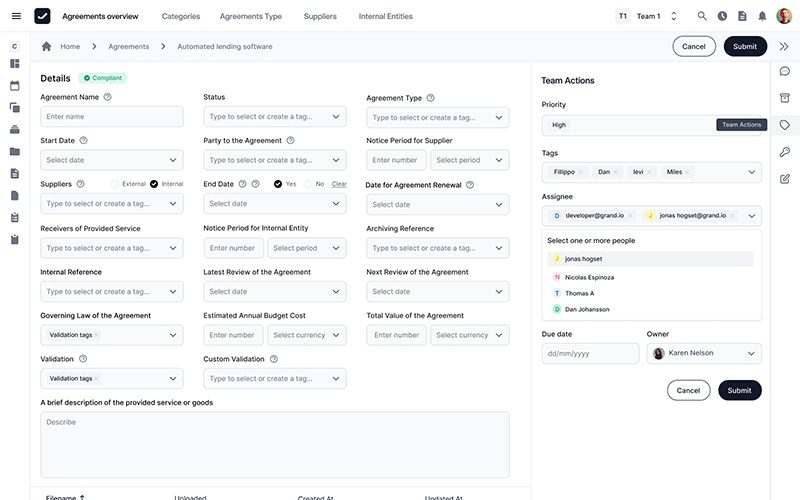Open the copy stack icon in left sidebar
This screenshot has width=800, height=500.
click(x=15, y=108)
